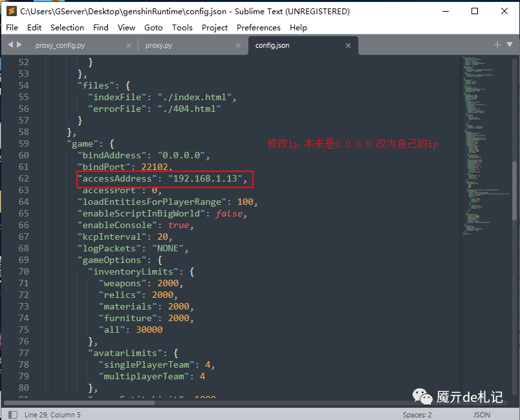520x420 pixels.
Task: Click the "accessAddress" key
Action: 116,178
